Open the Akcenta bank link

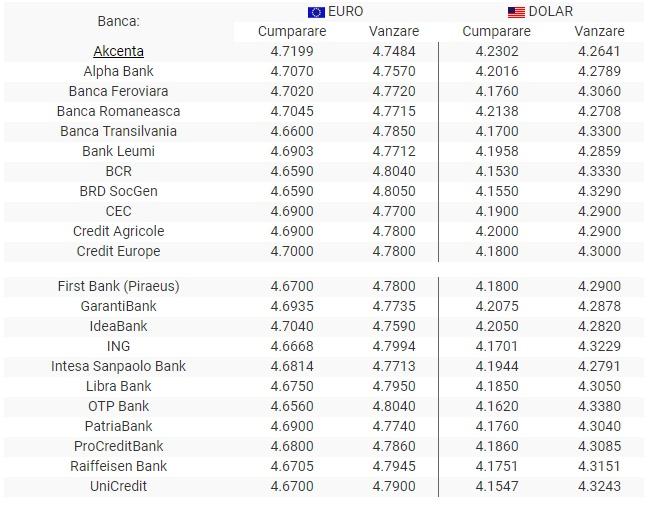(119, 51)
